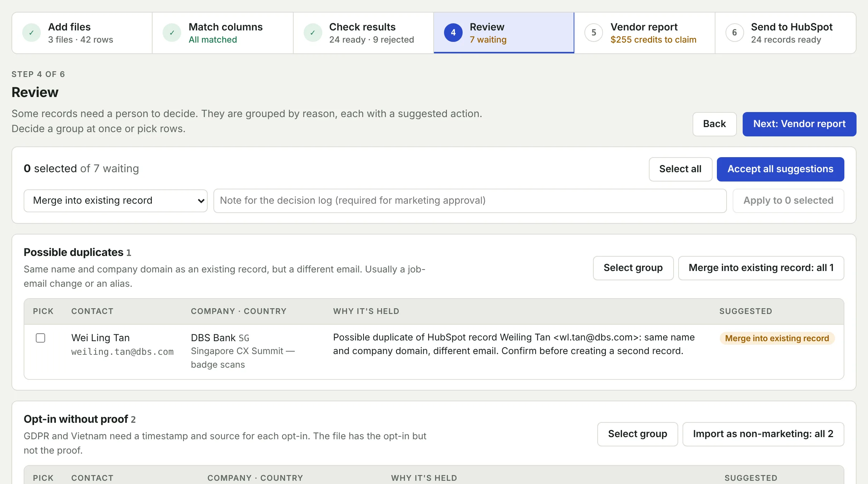The width and height of the screenshot is (868, 484).
Task: Click the Singapore CX Summit badge scans text
Action: pos(243,358)
